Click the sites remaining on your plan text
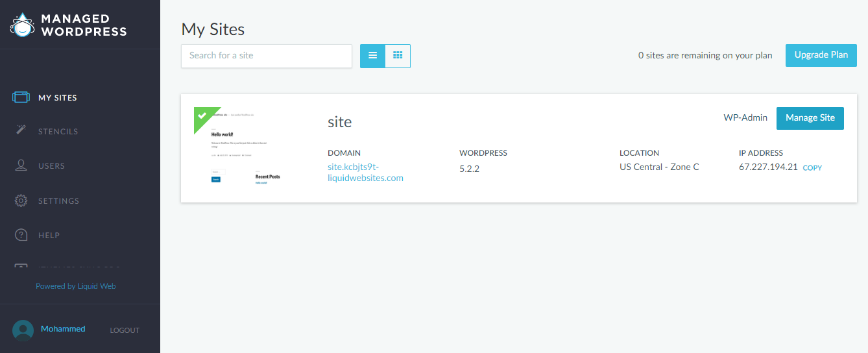The width and height of the screenshot is (868, 353). tap(705, 55)
